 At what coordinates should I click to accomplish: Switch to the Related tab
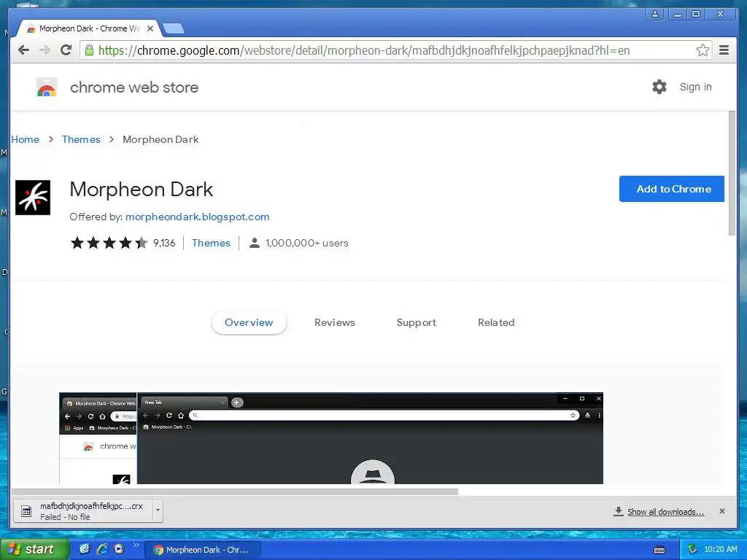(x=496, y=322)
